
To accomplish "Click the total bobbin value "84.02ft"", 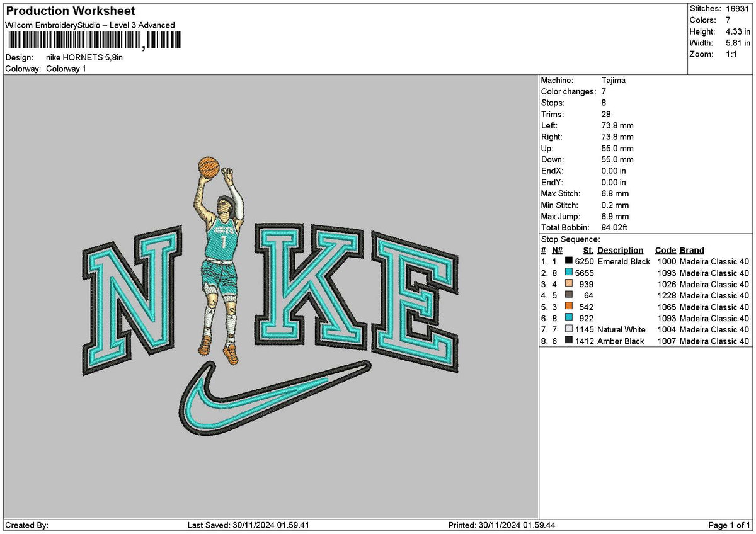I will coord(615,228).
